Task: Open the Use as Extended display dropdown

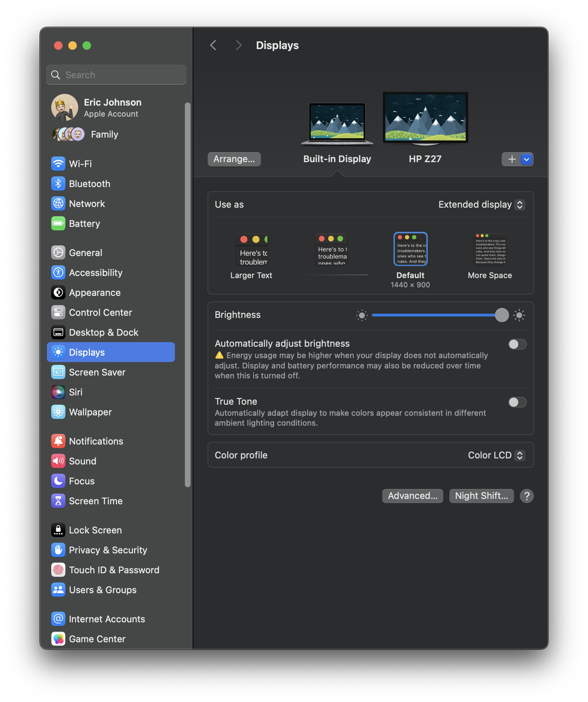Action: coord(481,205)
